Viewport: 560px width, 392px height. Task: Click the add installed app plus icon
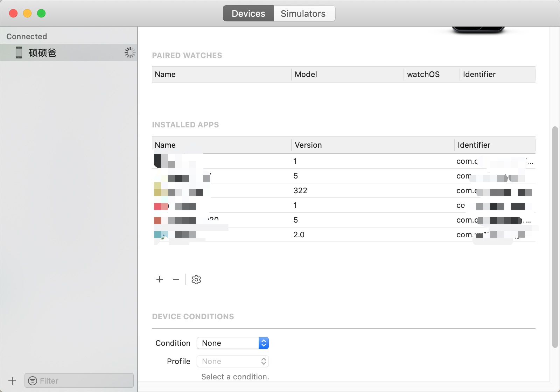point(160,279)
